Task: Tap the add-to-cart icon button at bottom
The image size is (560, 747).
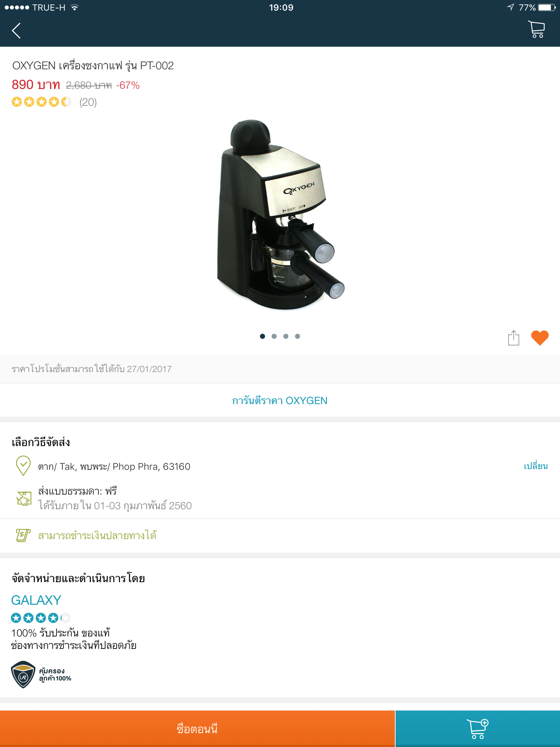Action: [x=478, y=728]
